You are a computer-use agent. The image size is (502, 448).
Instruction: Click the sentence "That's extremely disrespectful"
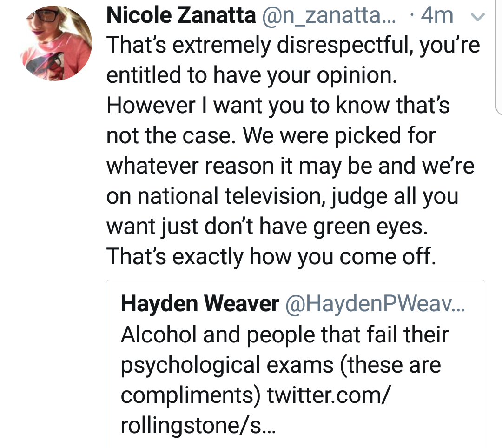pyautogui.click(x=258, y=45)
